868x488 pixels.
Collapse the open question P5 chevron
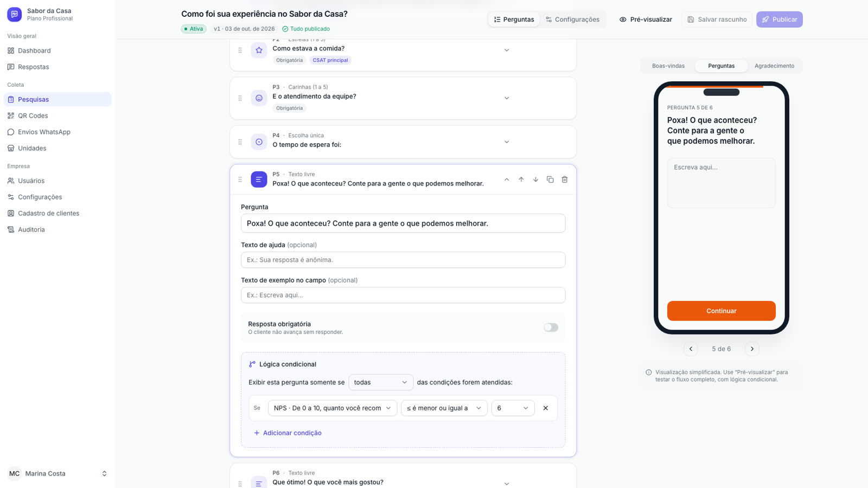[x=507, y=179]
